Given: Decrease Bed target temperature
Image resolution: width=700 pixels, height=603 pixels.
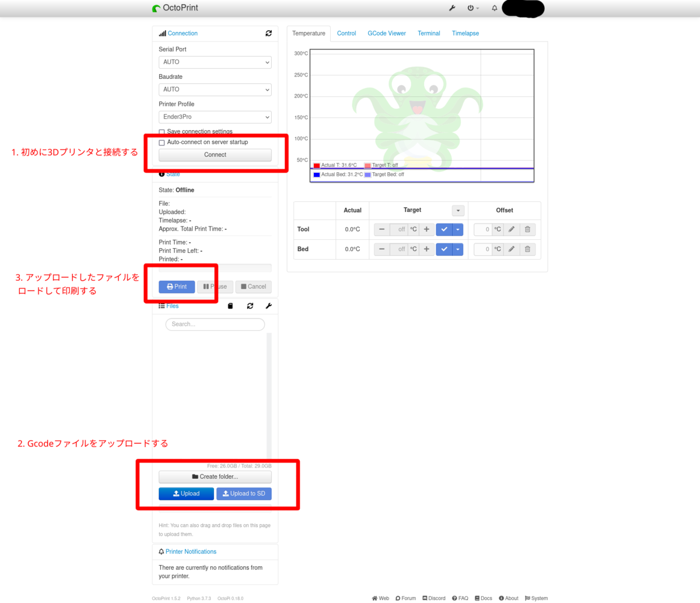Looking at the screenshot, I should 381,249.
